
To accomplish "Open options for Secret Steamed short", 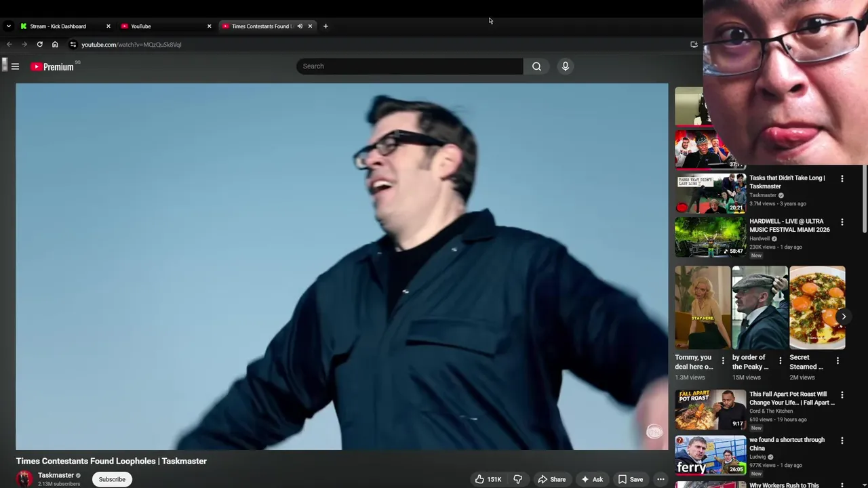I will [837, 361].
